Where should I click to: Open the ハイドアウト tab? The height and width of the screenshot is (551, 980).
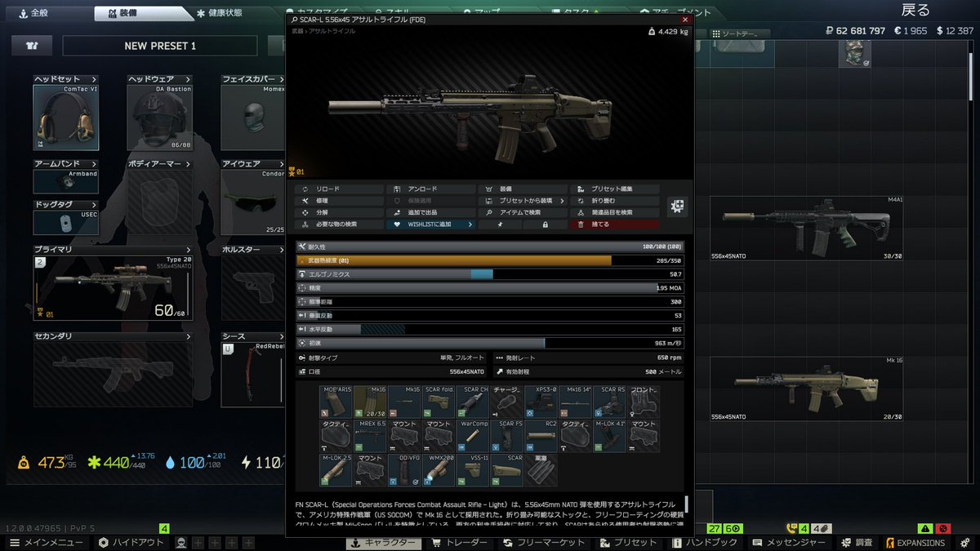[131, 543]
